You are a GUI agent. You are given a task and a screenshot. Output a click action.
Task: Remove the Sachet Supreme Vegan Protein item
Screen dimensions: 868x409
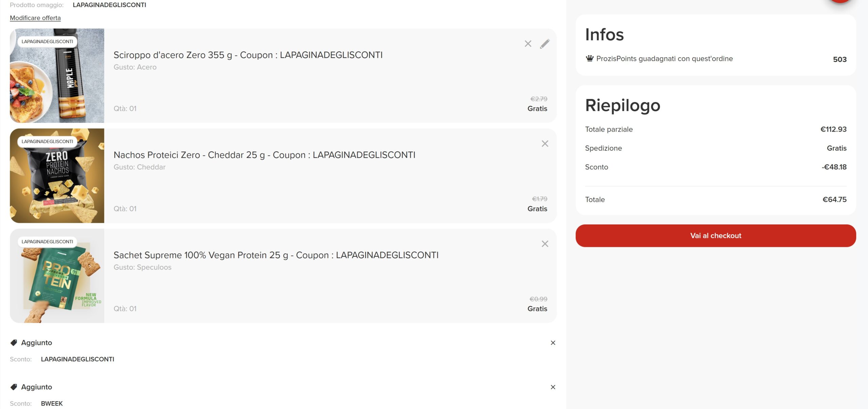pyautogui.click(x=545, y=244)
